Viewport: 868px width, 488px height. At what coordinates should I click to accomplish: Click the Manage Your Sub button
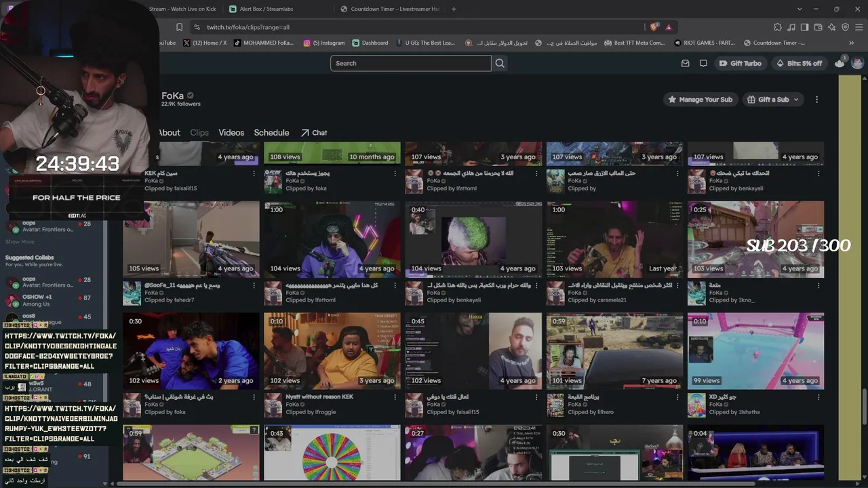tap(700, 100)
